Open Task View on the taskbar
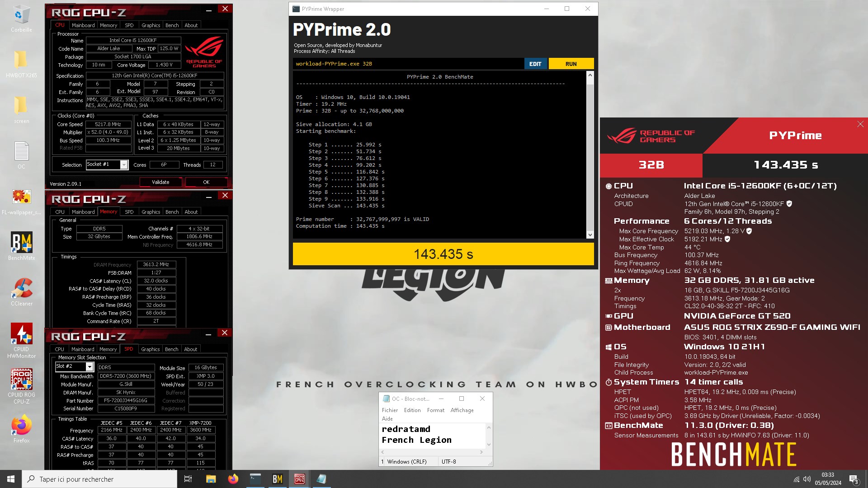The image size is (868, 488). (x=188, y=479)
